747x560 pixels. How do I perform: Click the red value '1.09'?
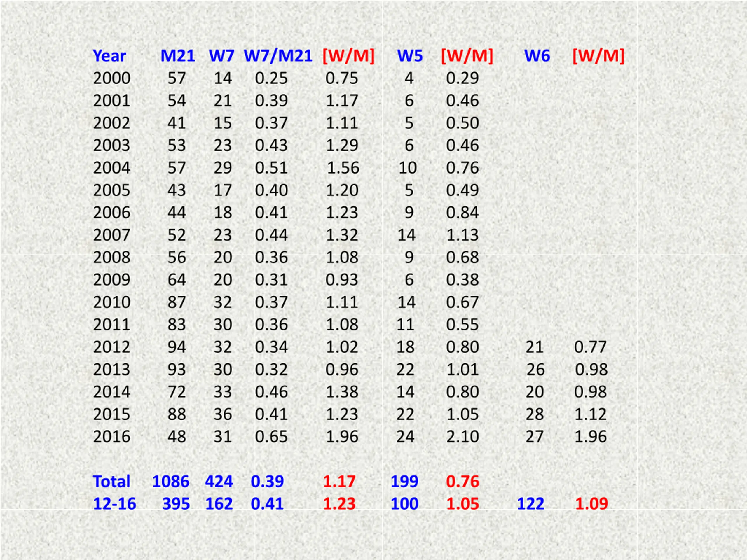592,504
